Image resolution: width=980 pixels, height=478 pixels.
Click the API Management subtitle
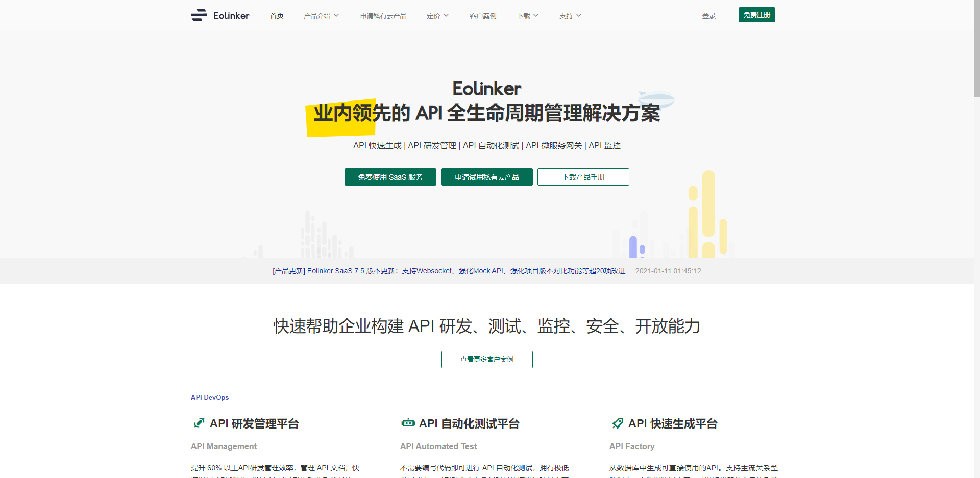click(x=224, y=446)
